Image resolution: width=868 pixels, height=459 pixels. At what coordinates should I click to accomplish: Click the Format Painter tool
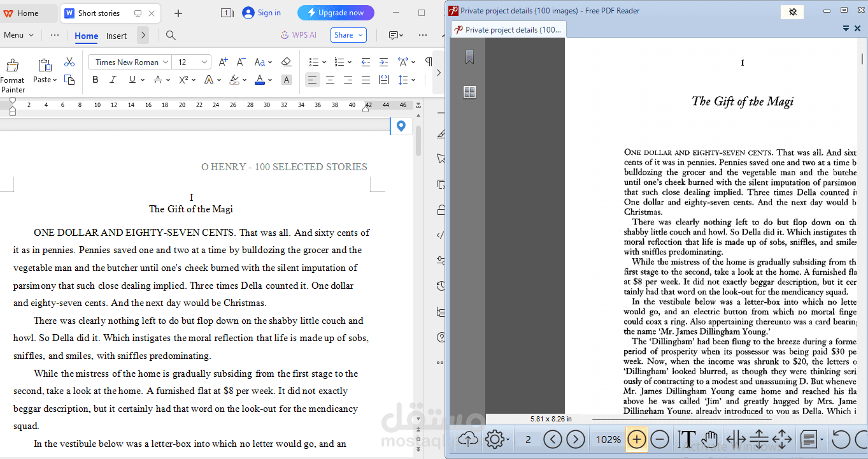tap(12, 75)
